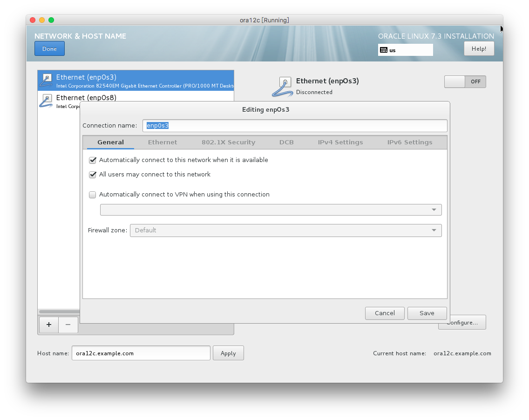Screen dimensions: 529x420
Task: Click the macOS red close button
Action: pyautogui.click(x=33, y=20)
